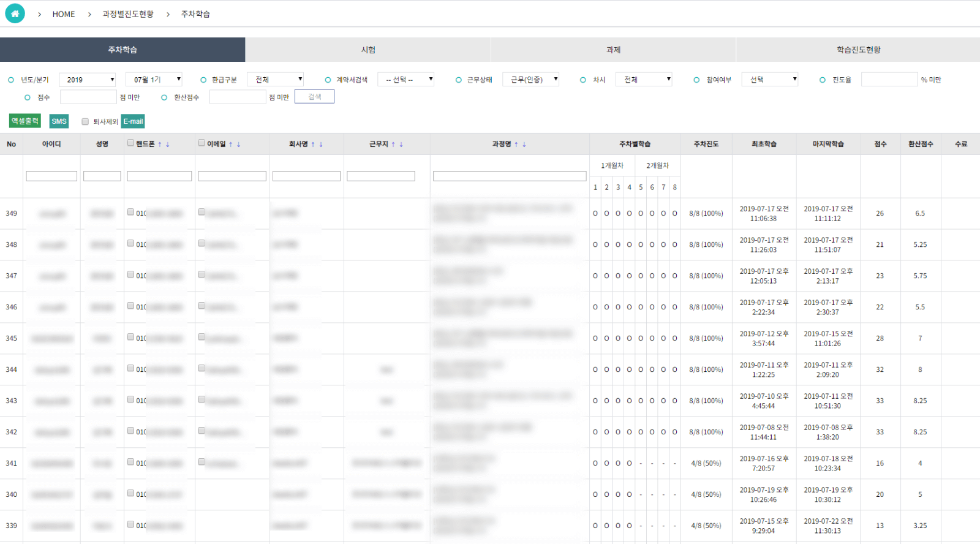This screenshot has width=980, height=544.
Task: Sort 과정명 column descending arrow
Action: pyautogui.click(x=524, y=145)
